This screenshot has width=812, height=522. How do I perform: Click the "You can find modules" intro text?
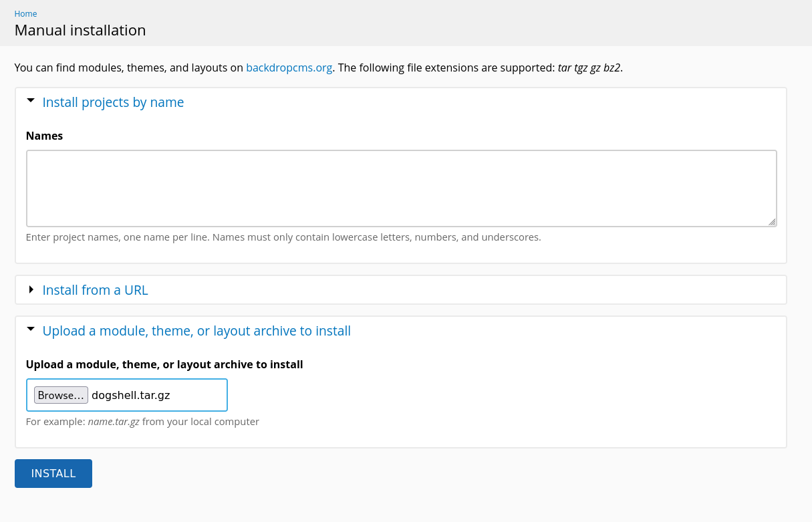(x=127, y=68)
